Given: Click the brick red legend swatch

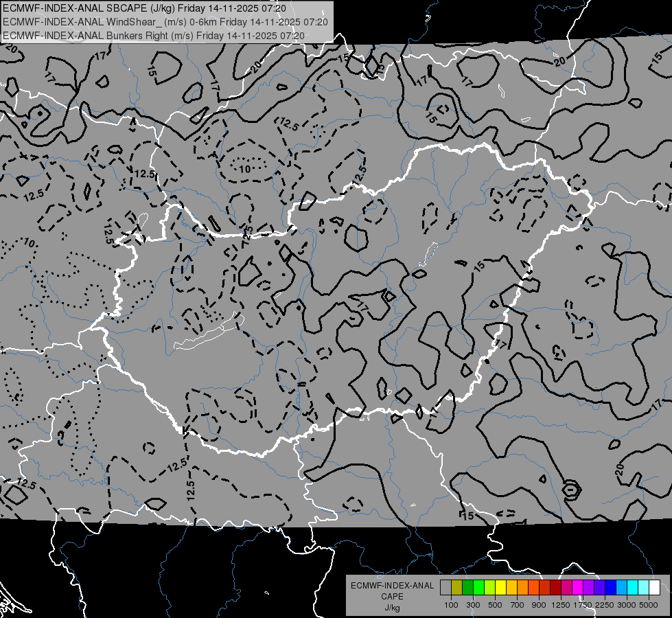Looking at the screenshot, I should click(x=545, y=588).
